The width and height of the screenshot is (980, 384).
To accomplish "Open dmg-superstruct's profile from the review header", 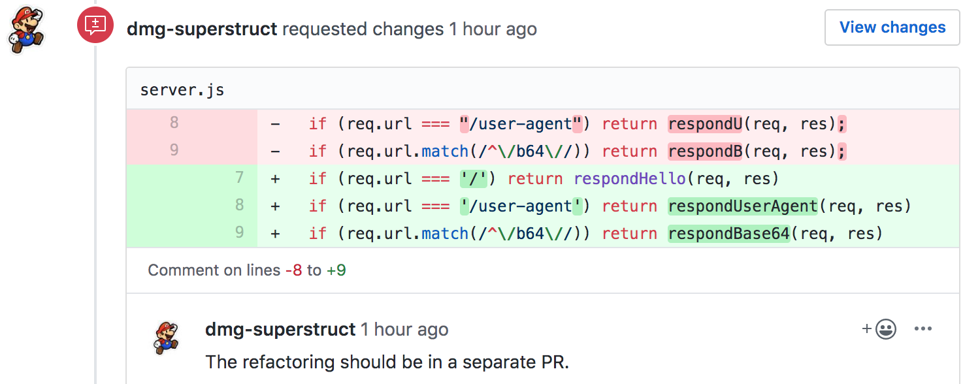I will tap(203, 29).
